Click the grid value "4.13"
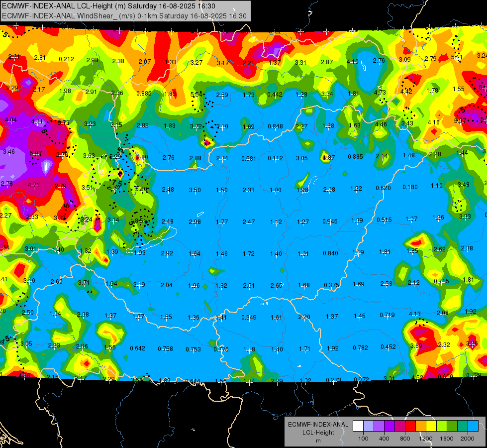487x448 pixels. coord(415,314)
